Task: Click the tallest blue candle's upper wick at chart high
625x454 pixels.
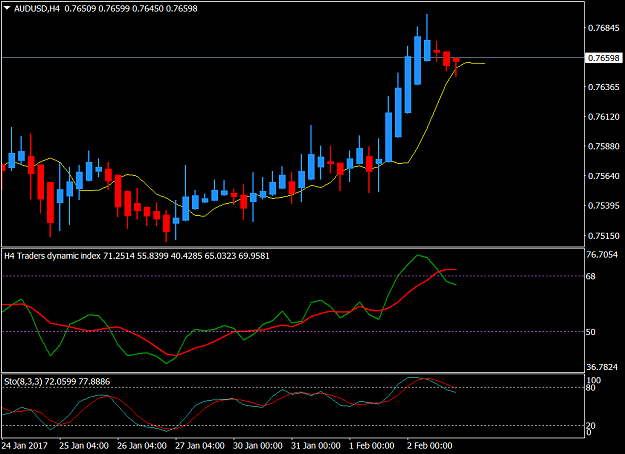Action: pos(427,26)
